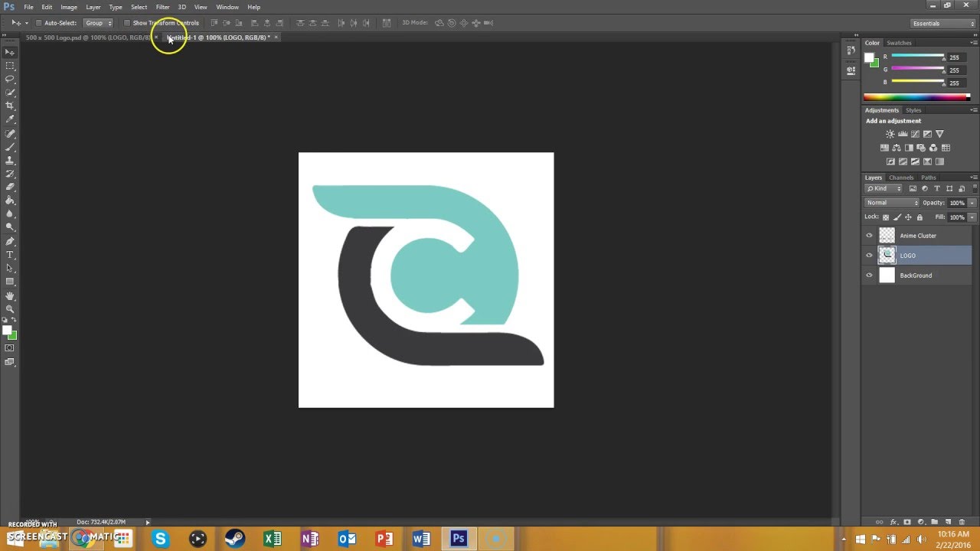Adjust the red R color slider
This screenshot has height=551, width=980.
point(918,57)
